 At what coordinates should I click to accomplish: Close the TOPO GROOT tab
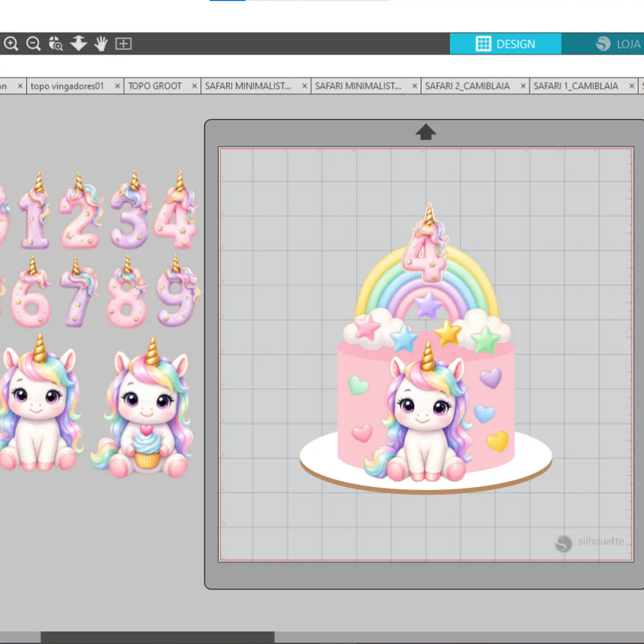[x=194, y=86]
